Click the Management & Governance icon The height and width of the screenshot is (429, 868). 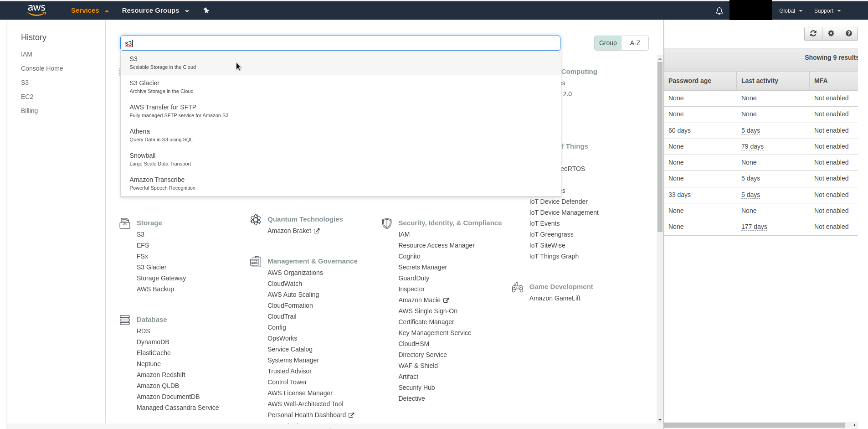coord(256,262)
